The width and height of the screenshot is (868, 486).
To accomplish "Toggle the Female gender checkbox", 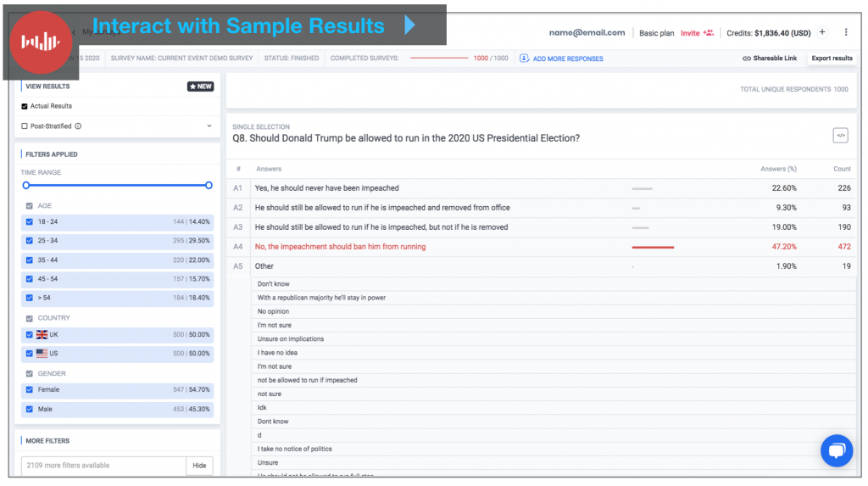I will pos(30,389).
